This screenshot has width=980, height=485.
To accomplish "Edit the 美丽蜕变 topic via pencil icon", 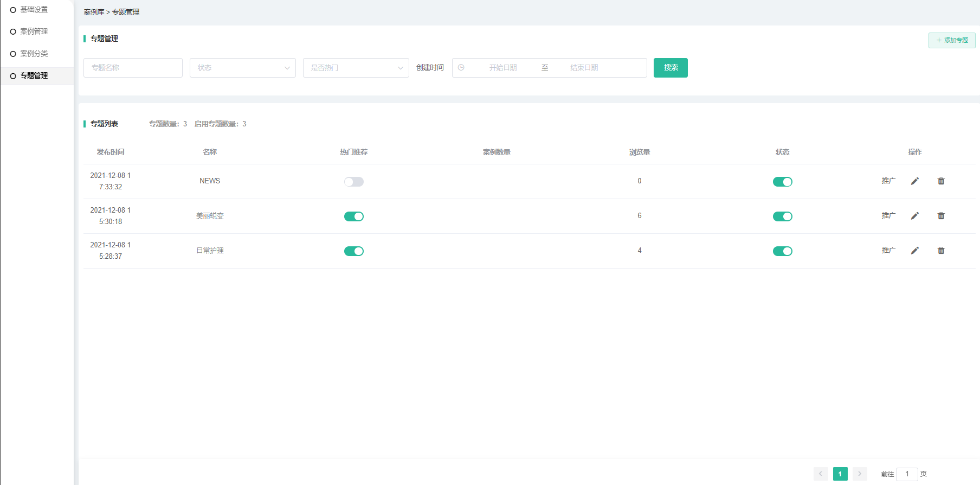I will [914, 216].
